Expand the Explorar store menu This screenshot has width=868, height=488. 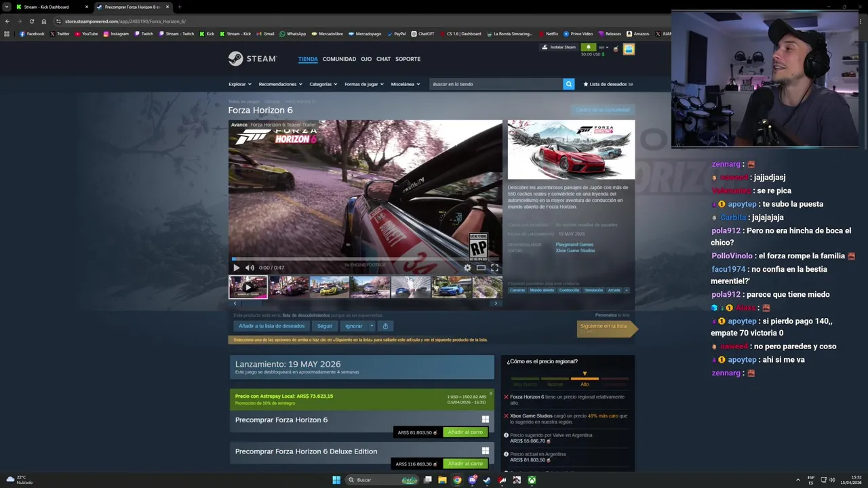240,84
